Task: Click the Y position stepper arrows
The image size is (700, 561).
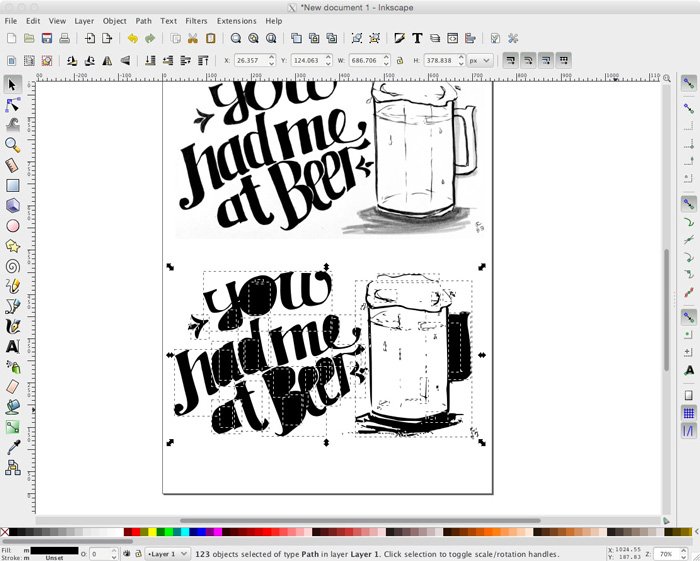Action: 329,60
